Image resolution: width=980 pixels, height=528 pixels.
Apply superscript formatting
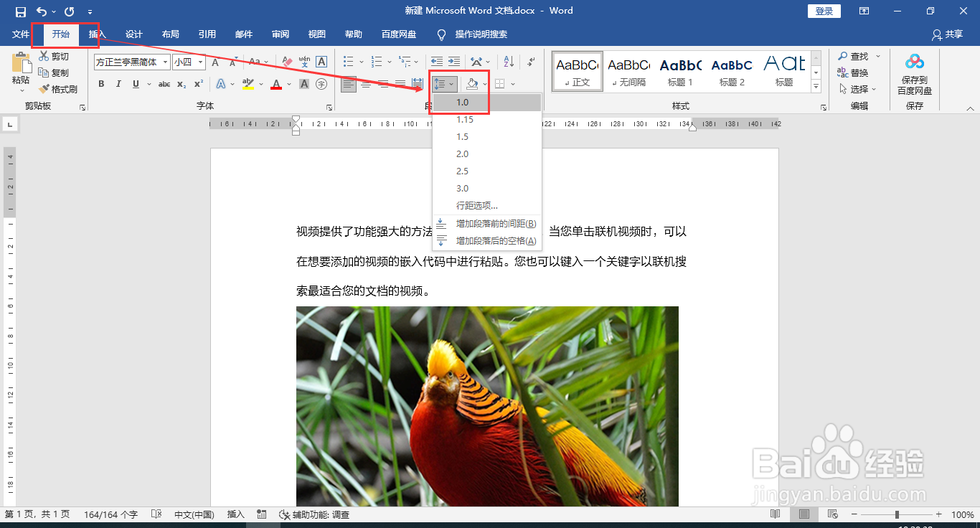click(x=199, y=85)
